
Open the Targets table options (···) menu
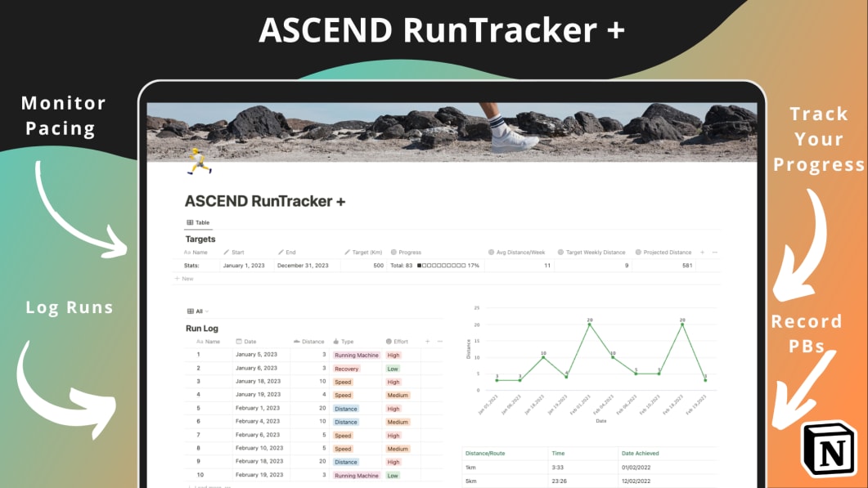[x=717, y=253]
